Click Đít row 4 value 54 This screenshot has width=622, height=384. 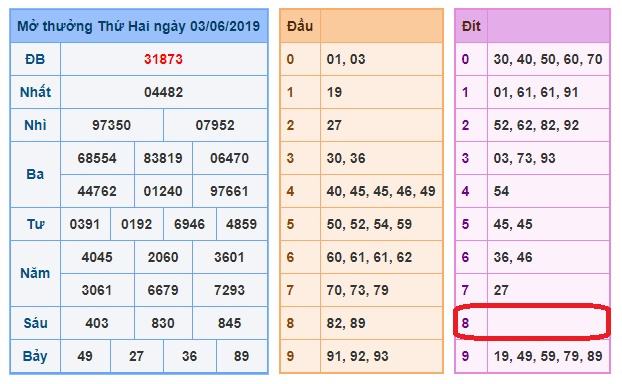click(x=501, y=191)
